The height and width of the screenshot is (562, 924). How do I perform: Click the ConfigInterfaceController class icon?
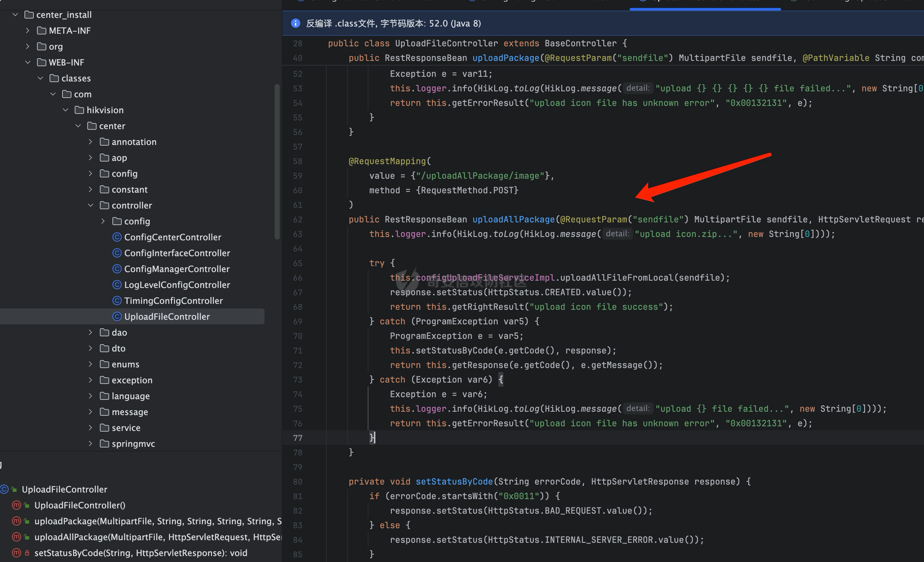[x=117, y=253]
